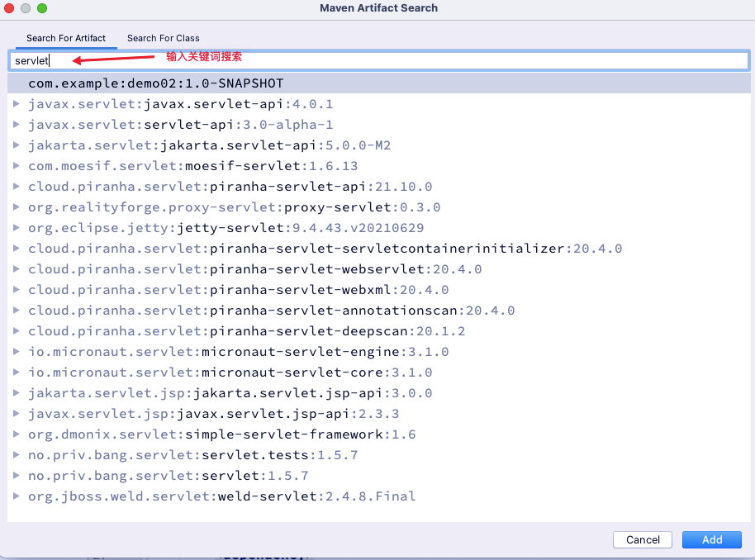Expand micronaut-servlet-engine:3.1.0 entry
The image size is (755, 560).
(x=17, y=352)
